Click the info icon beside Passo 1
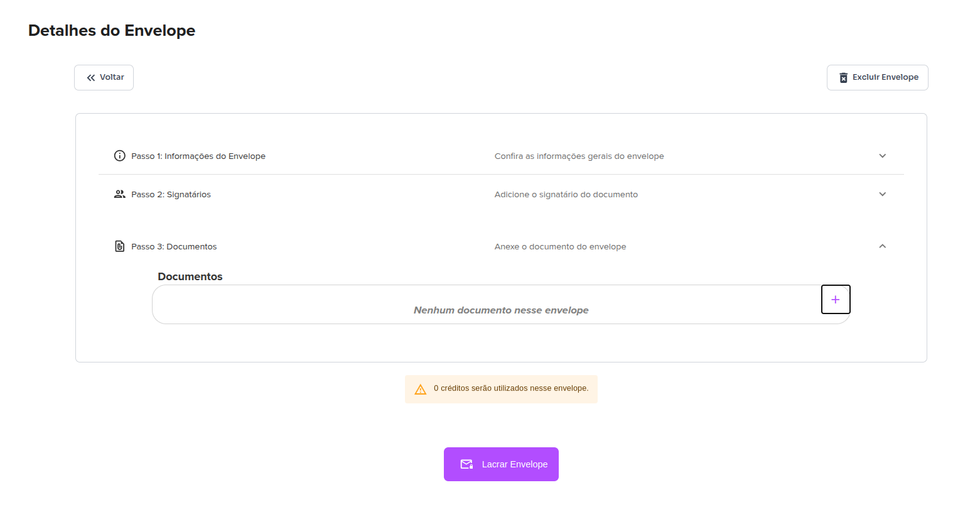 click(119, 155)
